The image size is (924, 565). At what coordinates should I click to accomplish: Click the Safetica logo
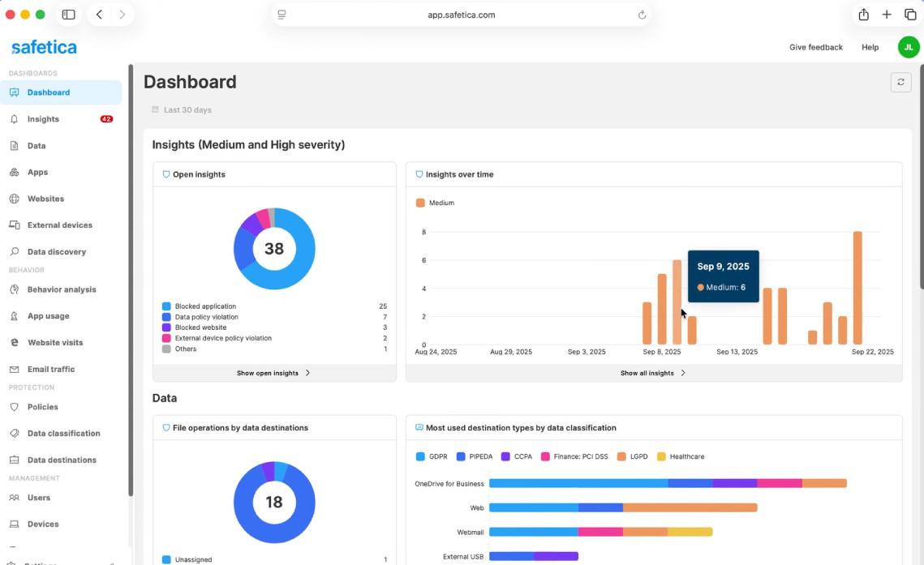(x=44, y=47)
